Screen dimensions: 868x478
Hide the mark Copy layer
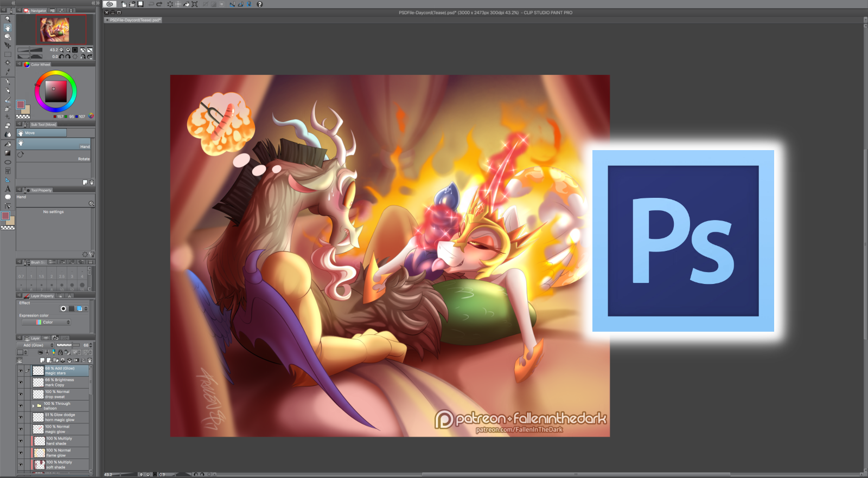coord(21,382)
